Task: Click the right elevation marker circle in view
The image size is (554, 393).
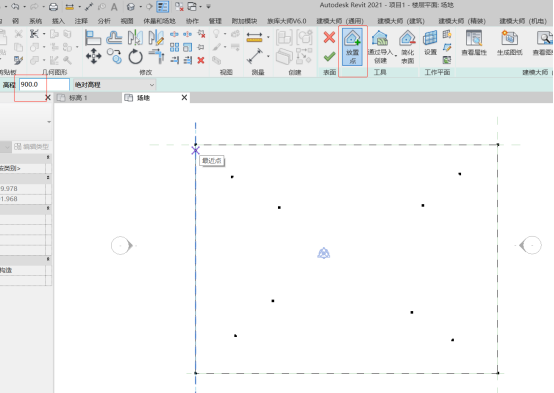Action: (531, 245)
